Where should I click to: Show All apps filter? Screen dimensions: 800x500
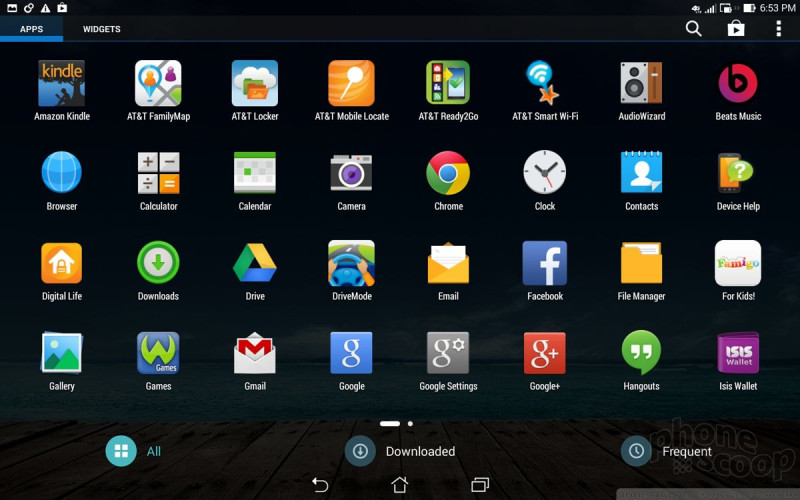pos(134,451)
